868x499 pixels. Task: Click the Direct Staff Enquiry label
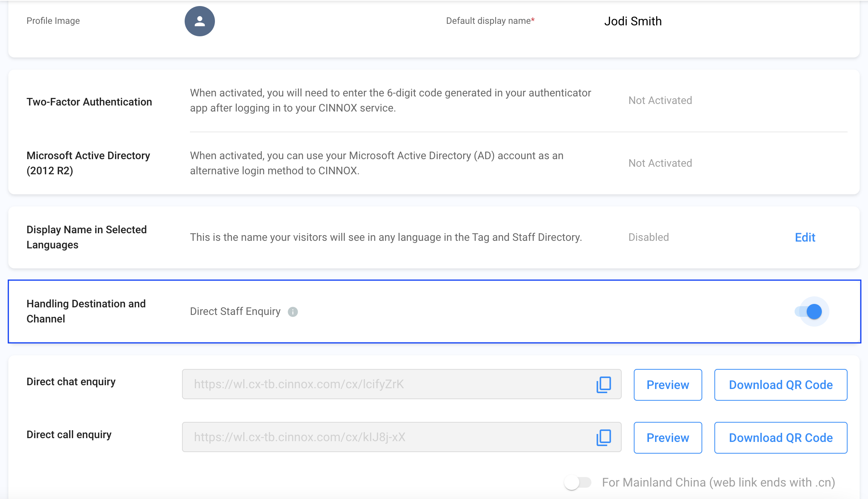[x=235, y=311]
